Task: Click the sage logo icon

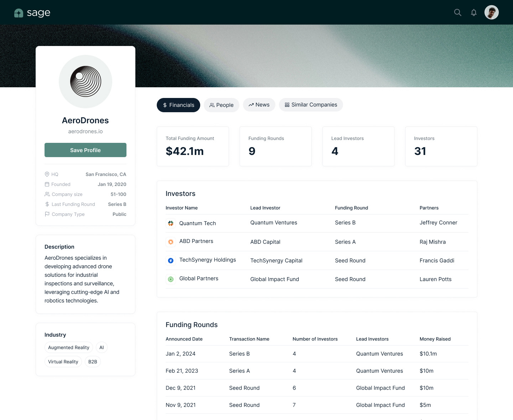Action: pyautogui.click(x=19, y=13)
